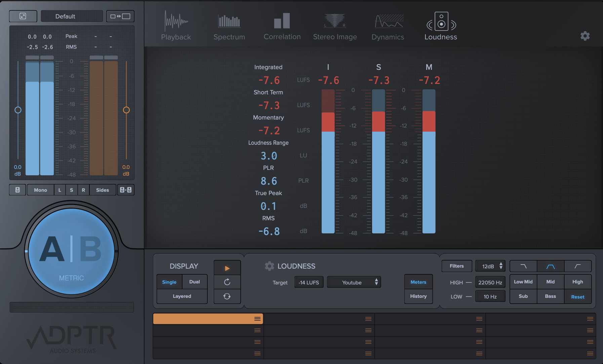Select Layered display mode
603x364 pixels.
(182, 296)
